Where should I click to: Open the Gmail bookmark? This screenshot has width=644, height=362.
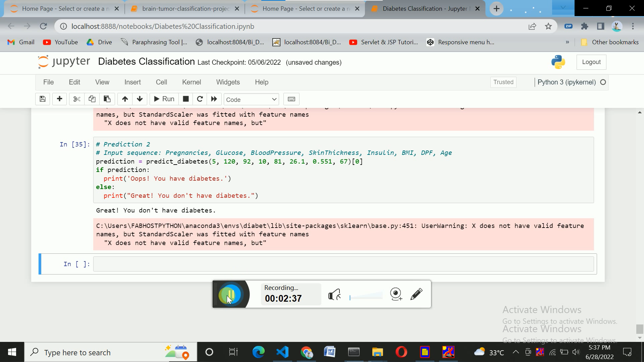[x=21, y=42]
